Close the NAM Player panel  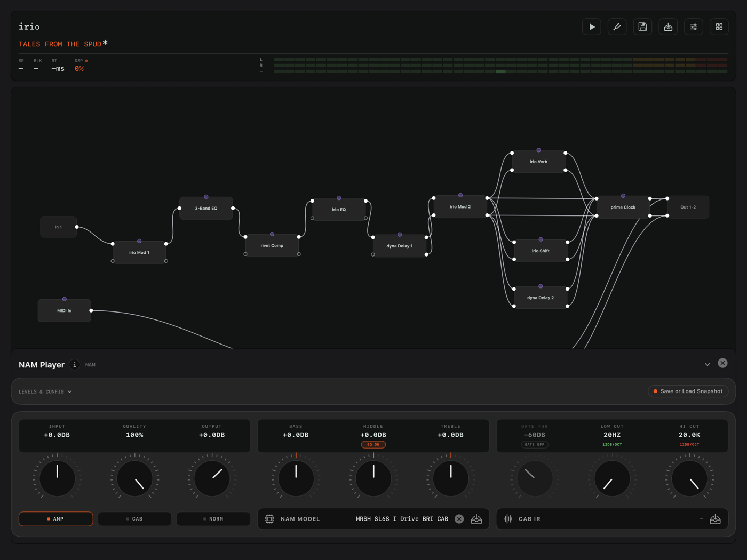click(722, 363)
